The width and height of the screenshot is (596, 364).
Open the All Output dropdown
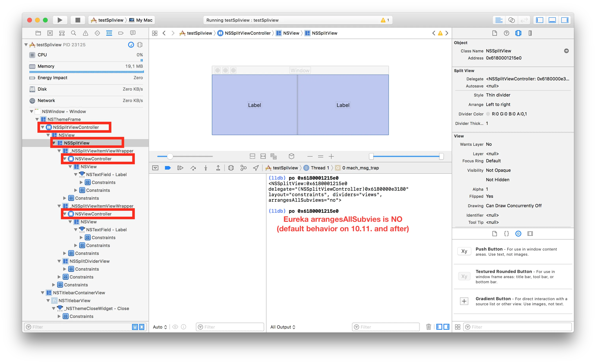pos(282,327)
